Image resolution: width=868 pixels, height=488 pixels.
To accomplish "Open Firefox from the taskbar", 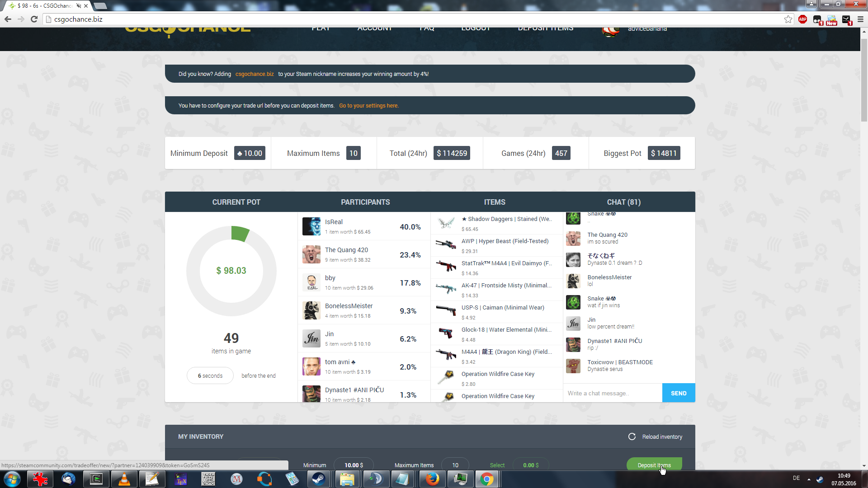I will tap(432, 479).
